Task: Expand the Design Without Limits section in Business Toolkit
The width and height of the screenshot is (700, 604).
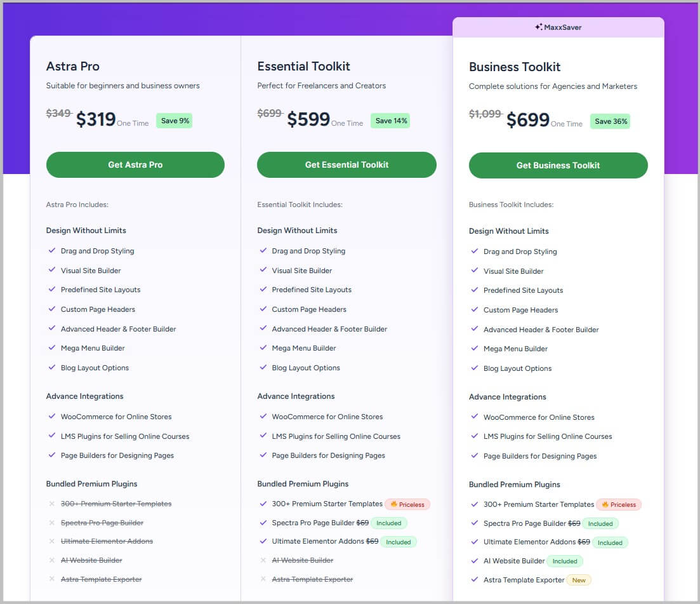Action: [x=508, y=231]
